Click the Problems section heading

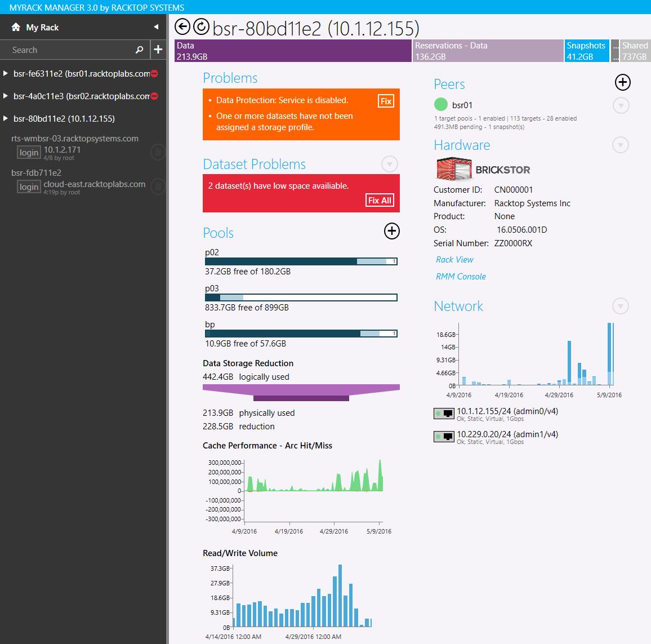(x=230, y=78)
